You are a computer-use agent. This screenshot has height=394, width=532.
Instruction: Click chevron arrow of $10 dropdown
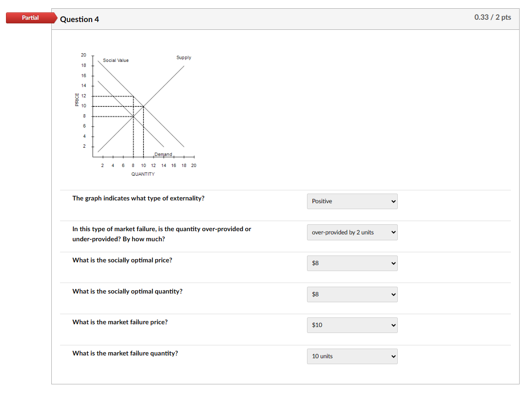[x=393, y=325]
